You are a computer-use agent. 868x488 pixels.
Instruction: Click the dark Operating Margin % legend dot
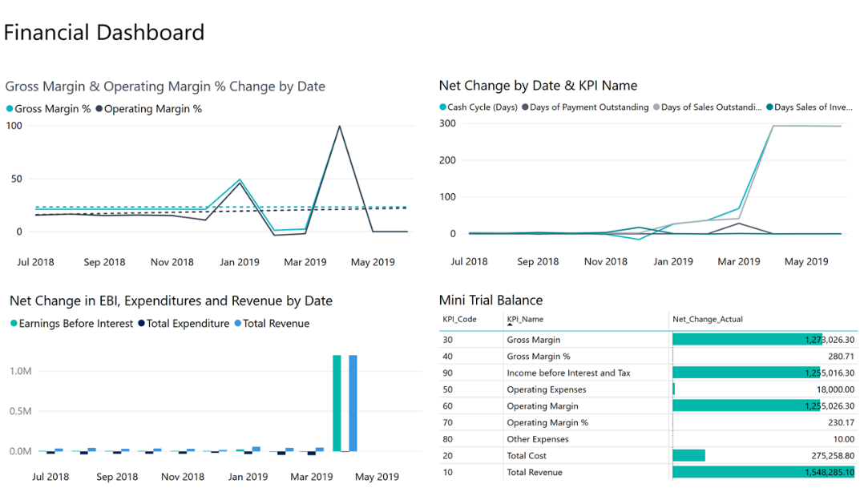99,110
